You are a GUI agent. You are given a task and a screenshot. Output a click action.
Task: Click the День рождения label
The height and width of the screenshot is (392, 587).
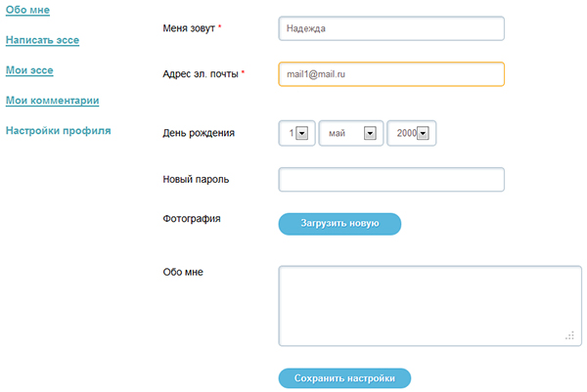coord(199,134)
